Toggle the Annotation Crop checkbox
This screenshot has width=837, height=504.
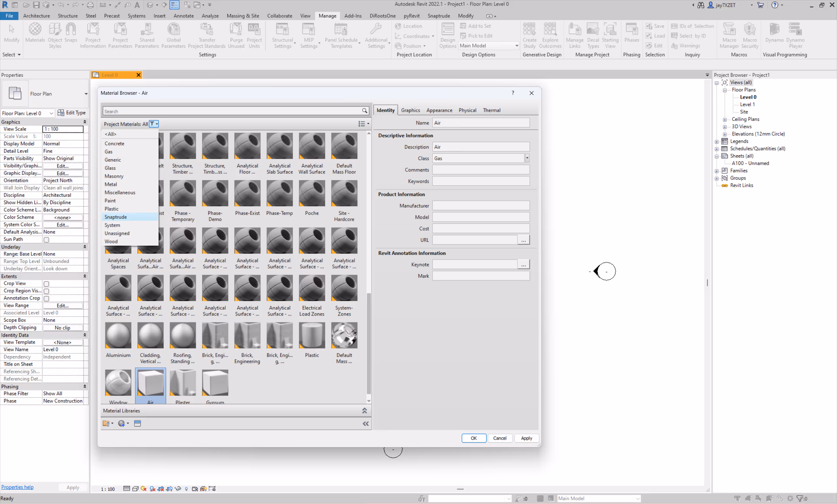[x=46, y=299]
